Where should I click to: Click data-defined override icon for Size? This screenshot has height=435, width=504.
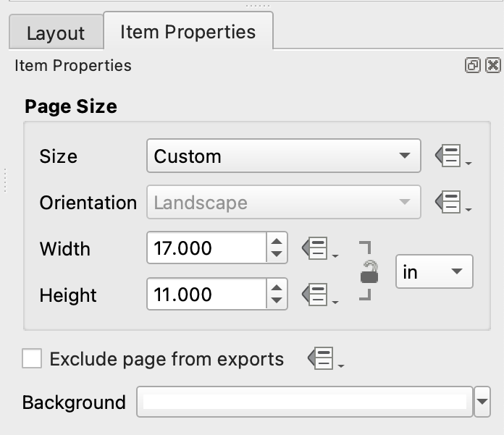point(452,156)
